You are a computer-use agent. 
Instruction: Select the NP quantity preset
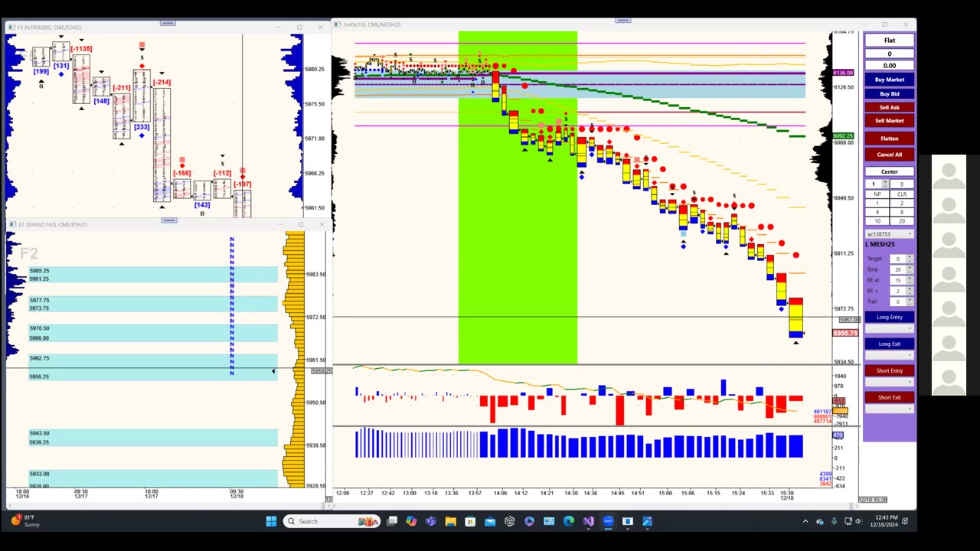pyautogui.click(x=877, y=194)
